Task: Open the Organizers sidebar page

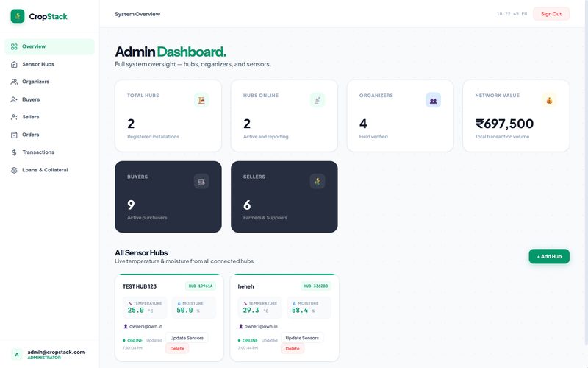Action: coord(49,82)
